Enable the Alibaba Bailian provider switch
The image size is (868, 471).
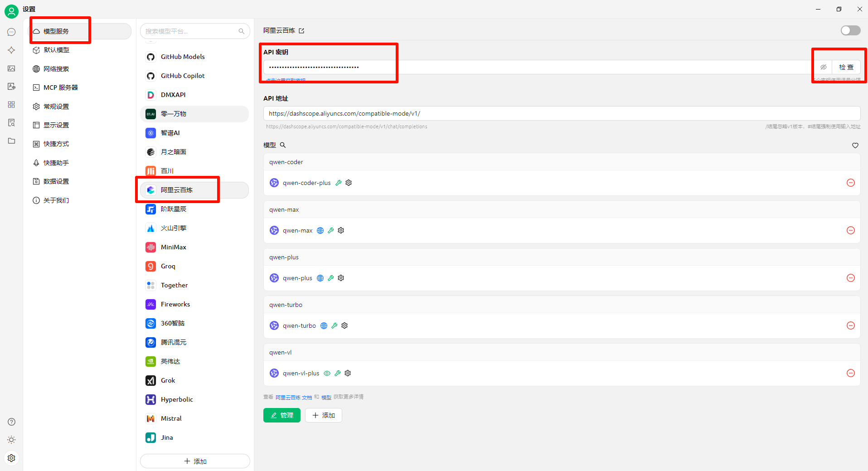850,30
